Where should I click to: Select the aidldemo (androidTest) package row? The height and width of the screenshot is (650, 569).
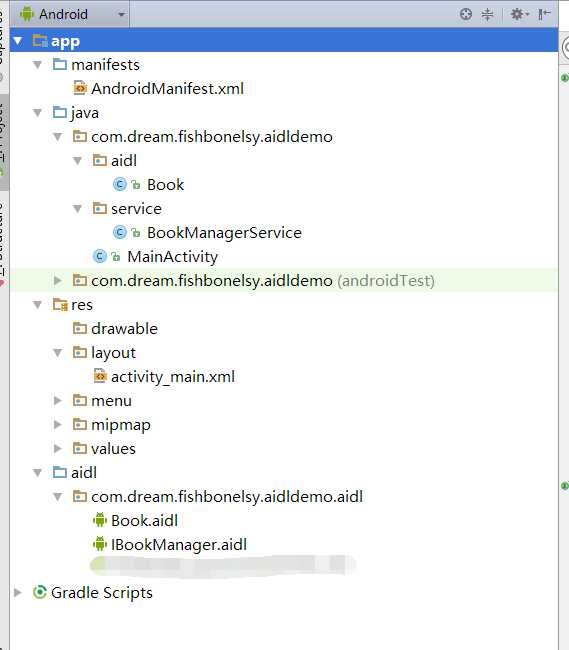pos(284,281)
